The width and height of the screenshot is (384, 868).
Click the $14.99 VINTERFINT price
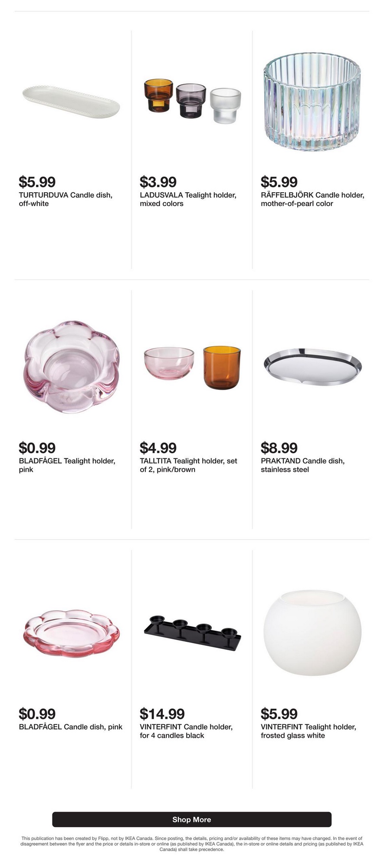[x=162, y=713]
